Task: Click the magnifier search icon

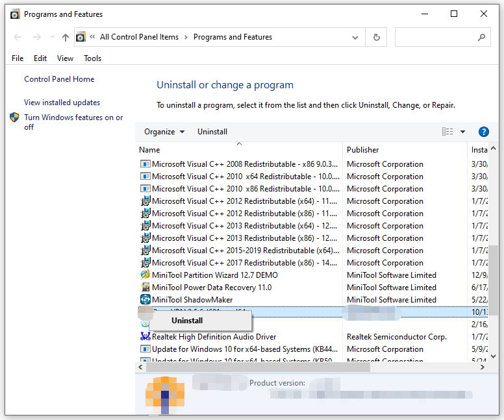Action: (481, 37)
